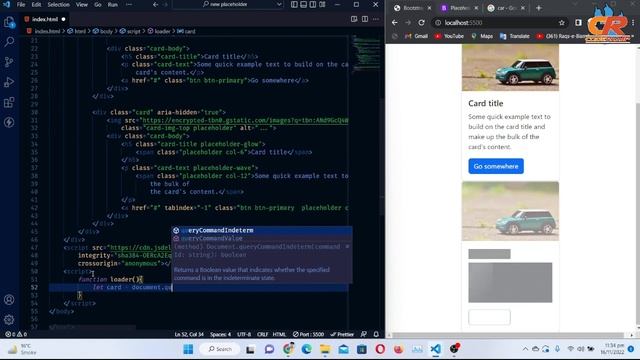Open the Go menu

98,4
